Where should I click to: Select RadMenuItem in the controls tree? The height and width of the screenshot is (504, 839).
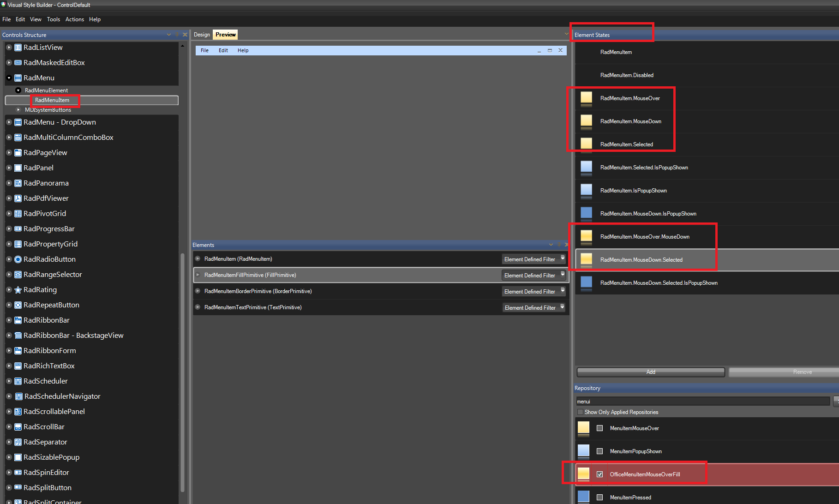91,100
